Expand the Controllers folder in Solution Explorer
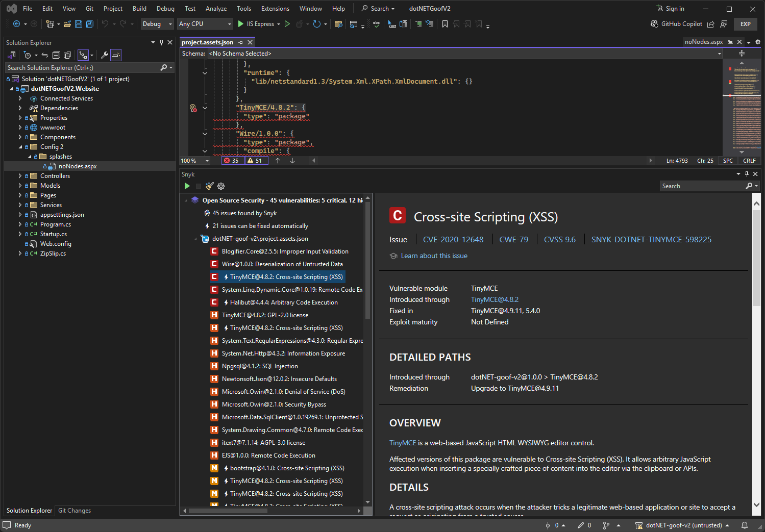 [20, 176]
